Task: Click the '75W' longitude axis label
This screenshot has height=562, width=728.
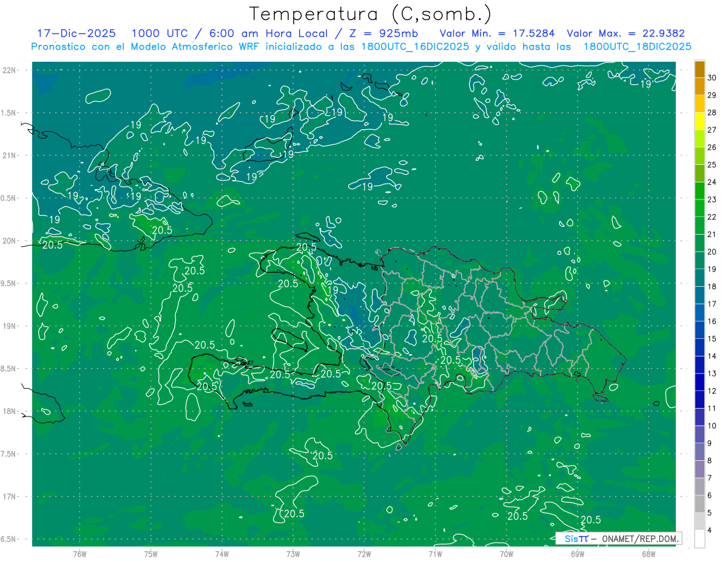Action: point(150,554)
